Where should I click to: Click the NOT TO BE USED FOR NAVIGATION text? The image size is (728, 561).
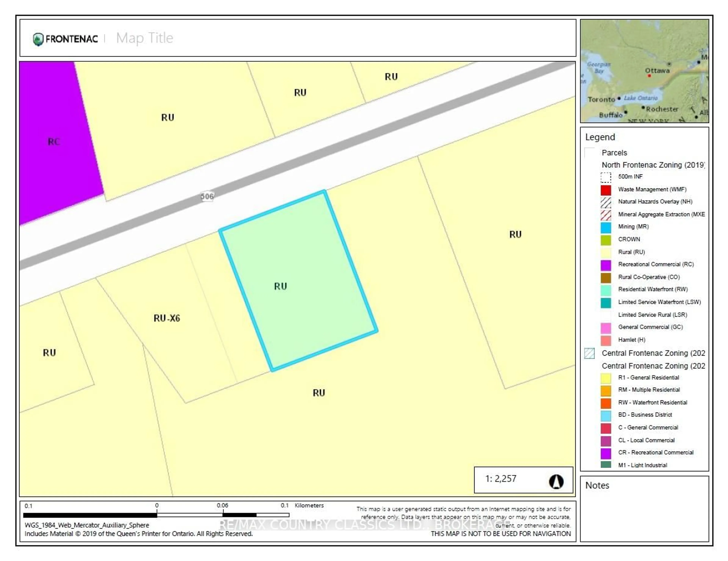pyautogui.click(x=501, y=534)
